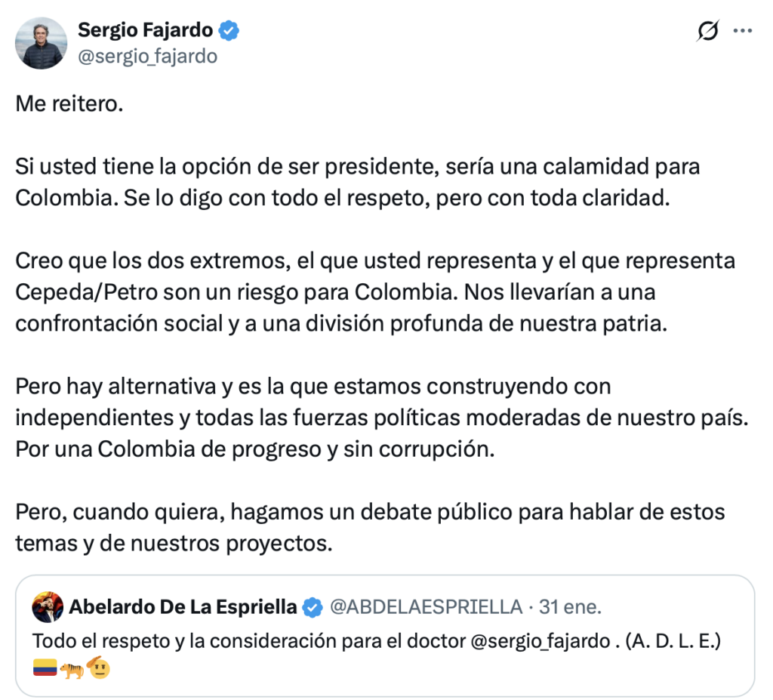Click Sergio Fajardo's blue verified badge
The height and width of the screenshot is (700, 773).
coord(229,30)
